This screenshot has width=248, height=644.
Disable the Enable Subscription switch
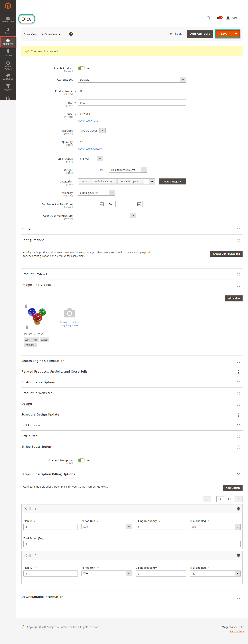click(x=81, y=460)
